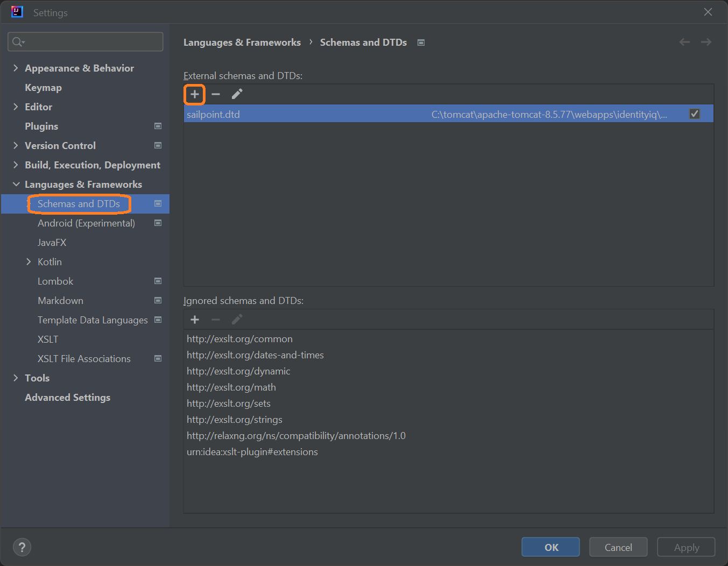Expand Appearance & Behavior section
This screenshot has height=566, width=728.
16,68
